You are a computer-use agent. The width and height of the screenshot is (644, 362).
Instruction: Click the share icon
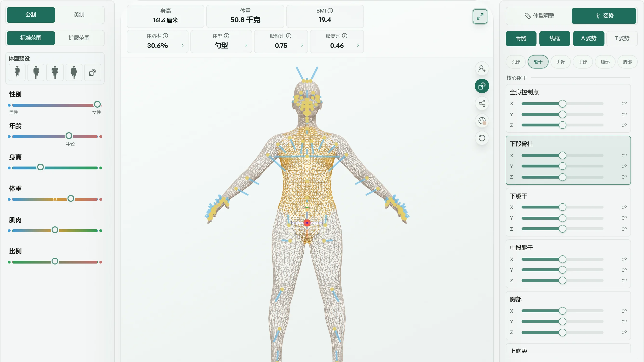(x=482, y=103)
